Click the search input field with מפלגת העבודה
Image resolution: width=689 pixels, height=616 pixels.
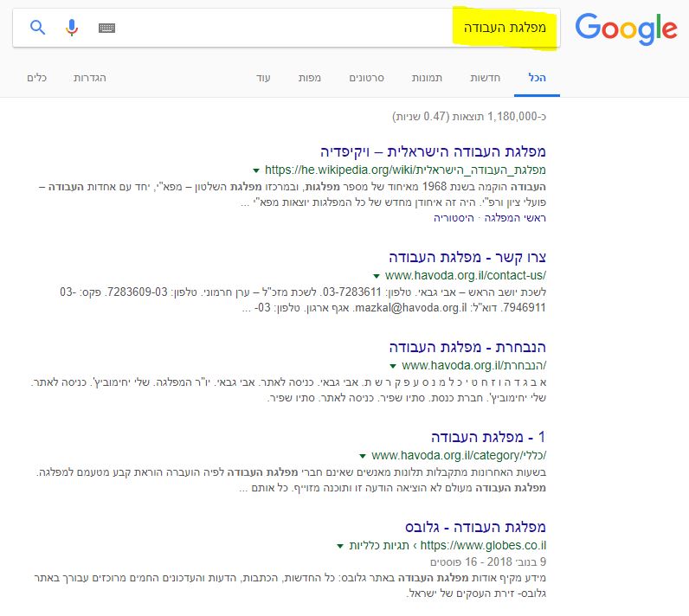[x=287, y=28]
